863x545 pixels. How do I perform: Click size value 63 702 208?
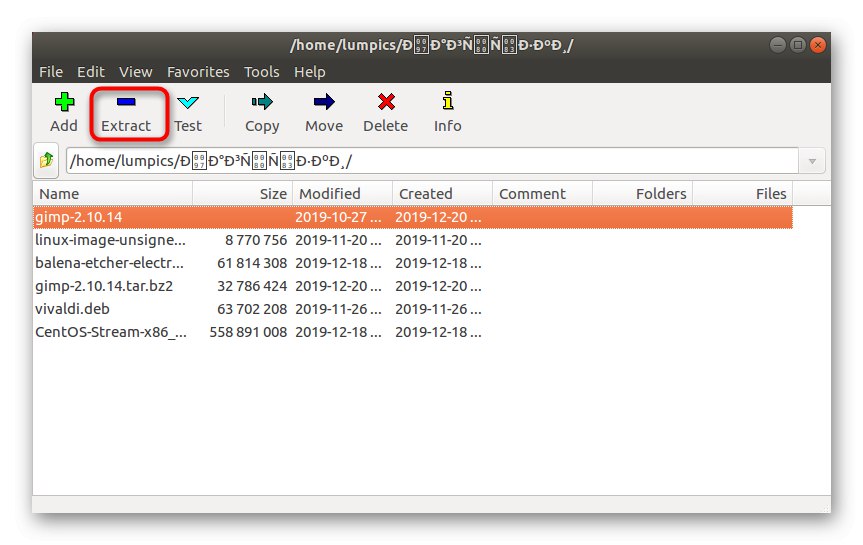(252, 309)
